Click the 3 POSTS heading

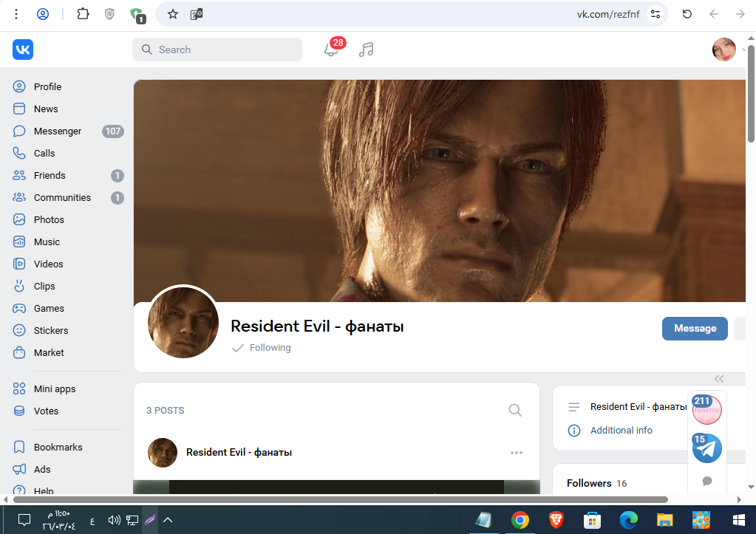click(166, 411)
